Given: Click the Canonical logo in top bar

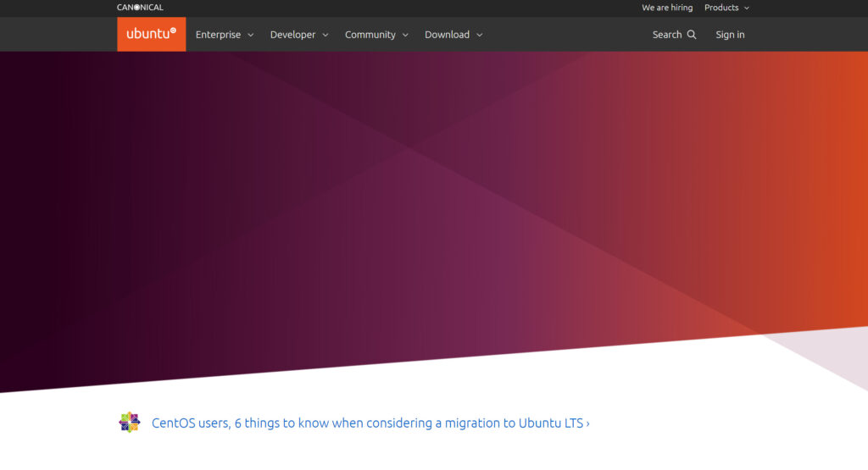Looking at the screenshot, I should [140, 8].
